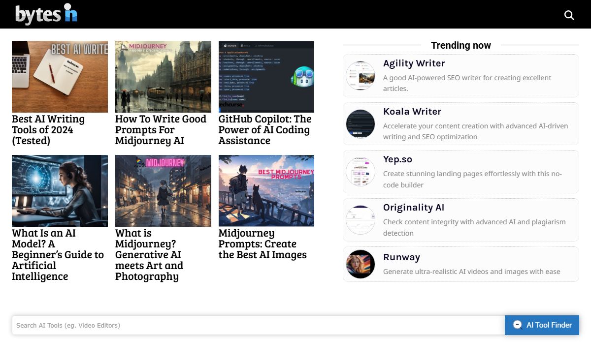This screenshot has height=364, width=591.
Task: Click "Generate ultra-realistic AI videos" description
Action: click(471, 272)
